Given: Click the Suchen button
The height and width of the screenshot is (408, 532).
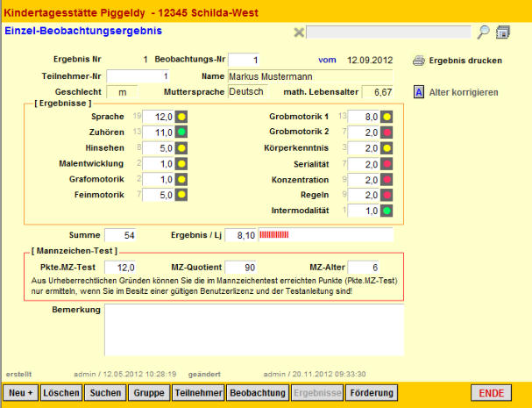Looking at the screenshot, I should (105, 393).
